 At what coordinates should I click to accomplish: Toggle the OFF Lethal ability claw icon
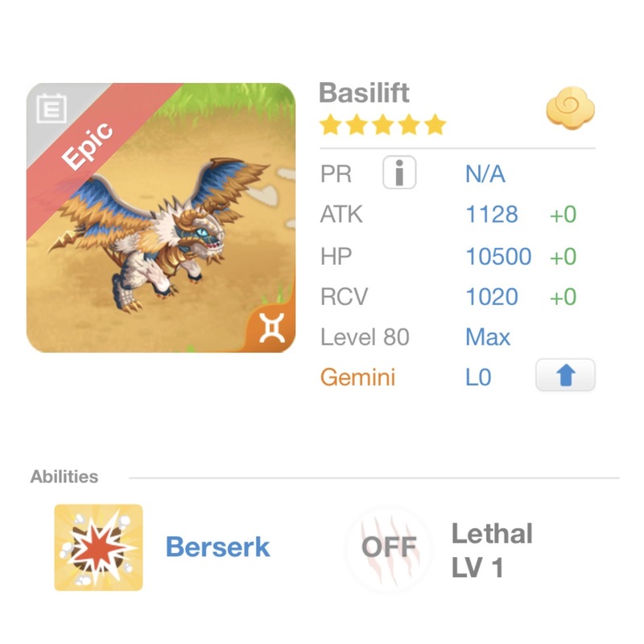coord(389,547)
